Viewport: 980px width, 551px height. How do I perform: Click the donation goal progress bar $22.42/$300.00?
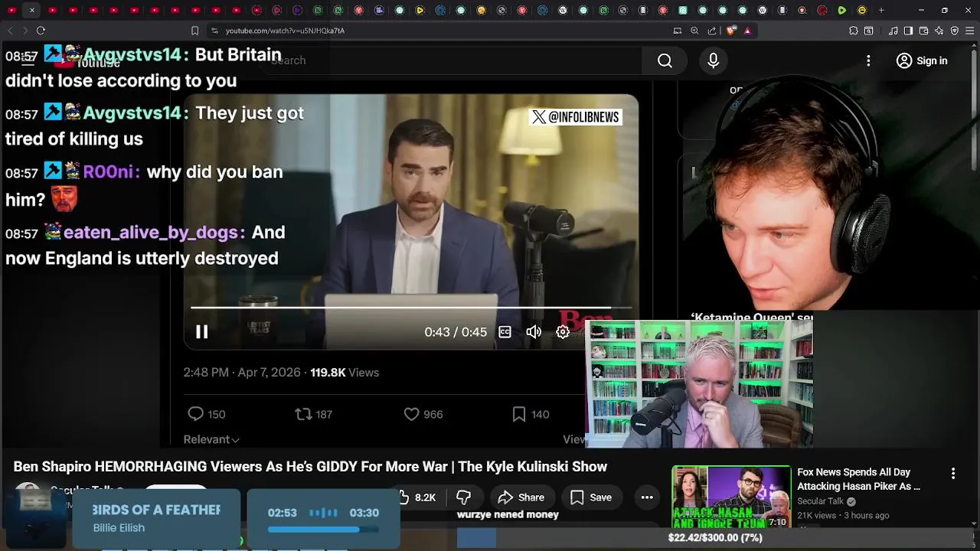click(x=715, y=538)
